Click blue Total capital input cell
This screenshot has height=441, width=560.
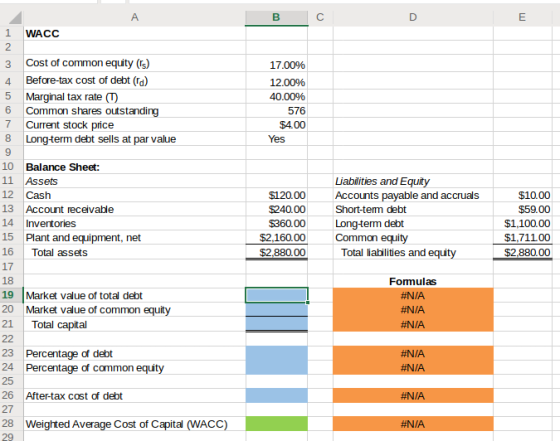276,324
